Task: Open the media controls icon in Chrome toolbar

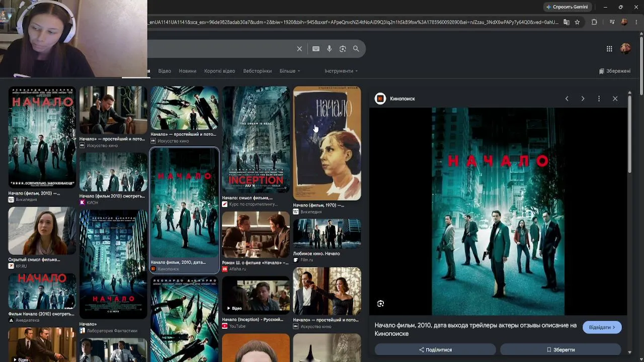Action: (x=612, y=22)
